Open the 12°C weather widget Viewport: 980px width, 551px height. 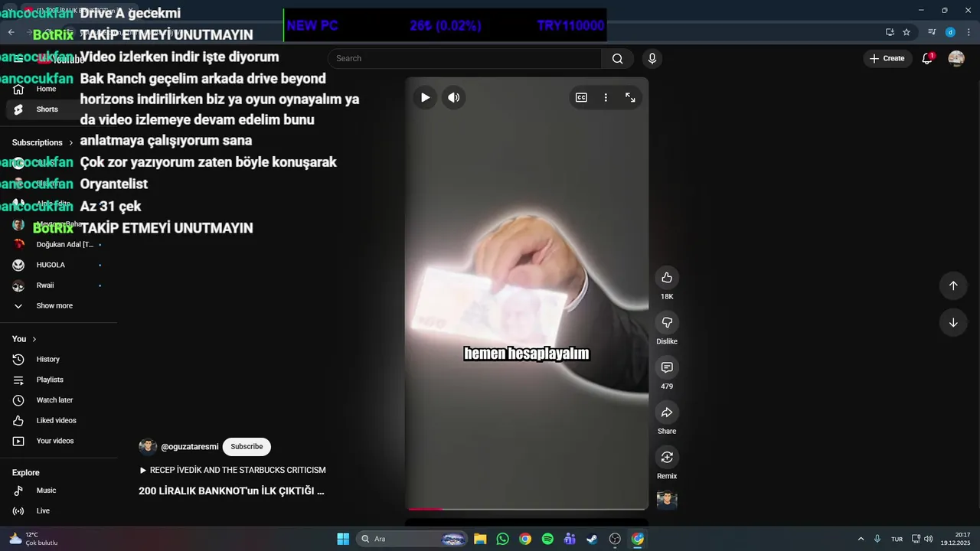pos(34,539)
